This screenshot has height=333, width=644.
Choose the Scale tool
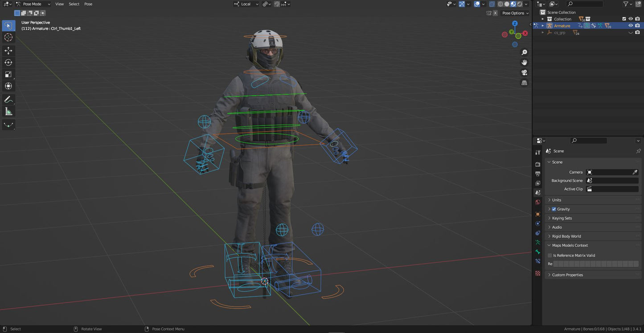click(x=8, y=74)
